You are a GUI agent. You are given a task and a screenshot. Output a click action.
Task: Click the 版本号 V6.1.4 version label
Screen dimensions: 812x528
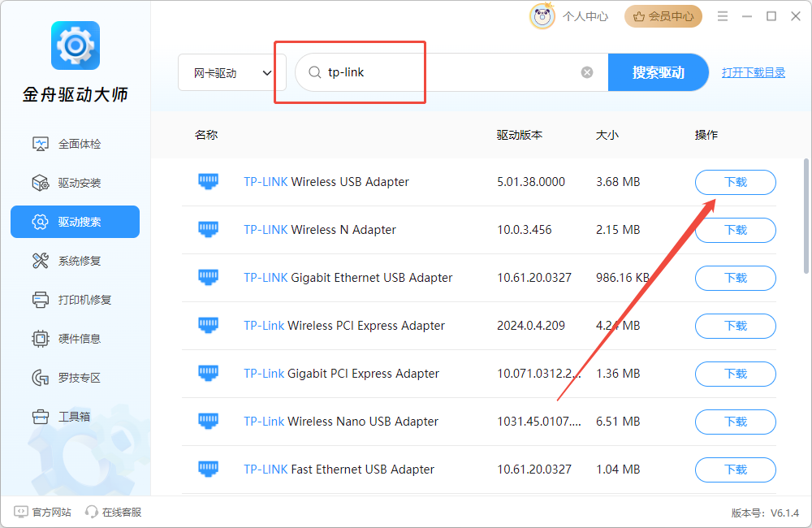(x=765, y=513)
